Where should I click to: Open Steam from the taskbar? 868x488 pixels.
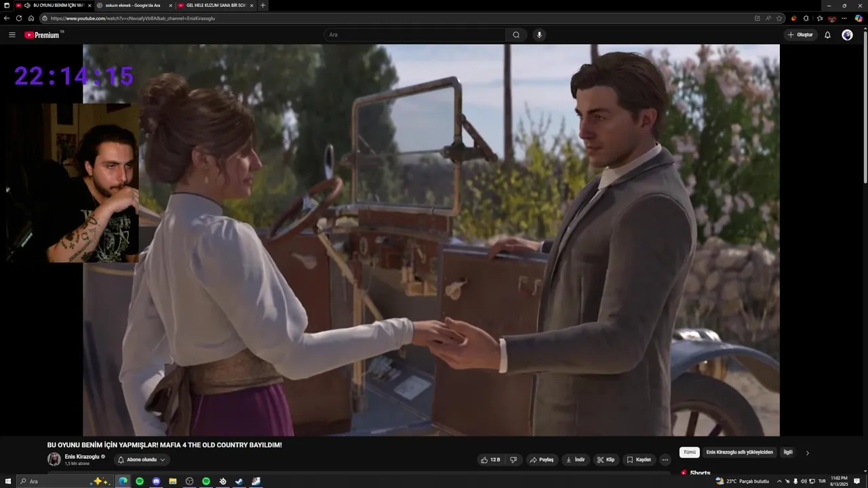239,481
